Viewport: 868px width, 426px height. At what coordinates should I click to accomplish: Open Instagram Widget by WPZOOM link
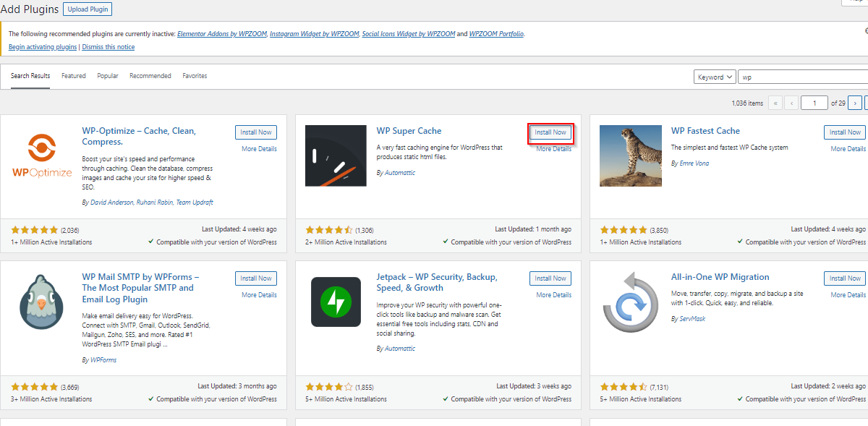click(x=314, y=34)
